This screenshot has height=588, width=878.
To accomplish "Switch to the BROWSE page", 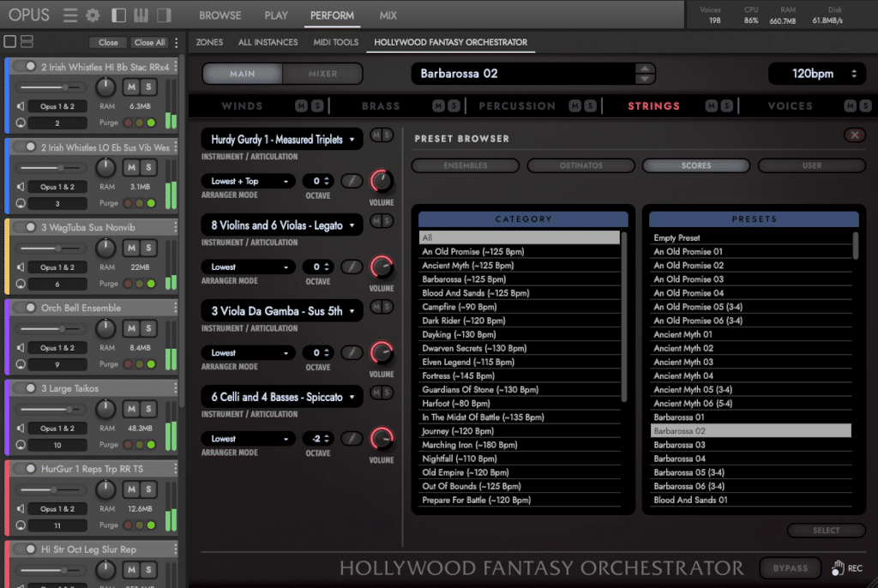I will pyautogui.click(x=220, y=15).
